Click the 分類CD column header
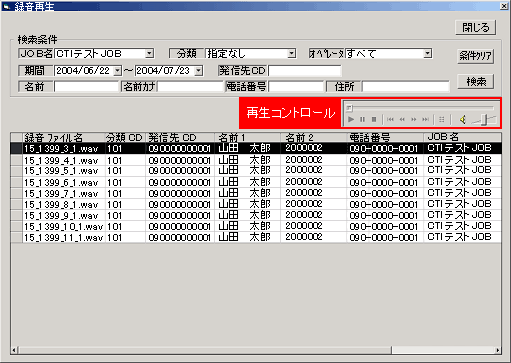511x363 pixels. click(x=125, y=137)
